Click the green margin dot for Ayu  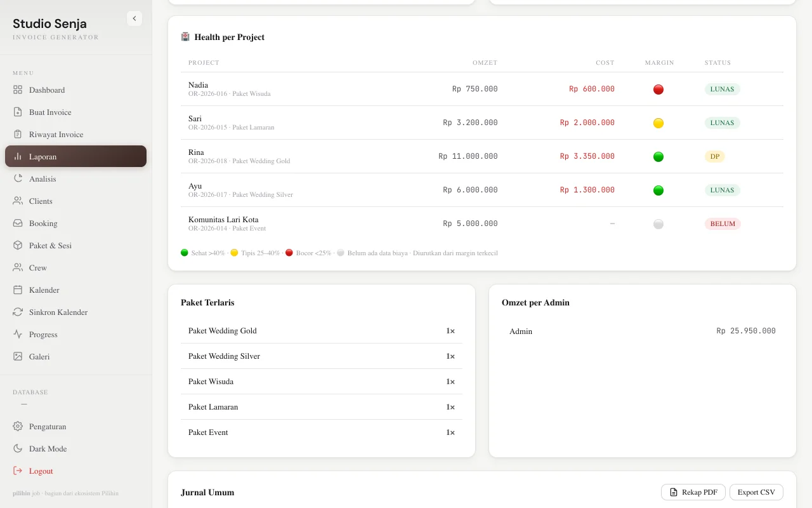point(658,190)
